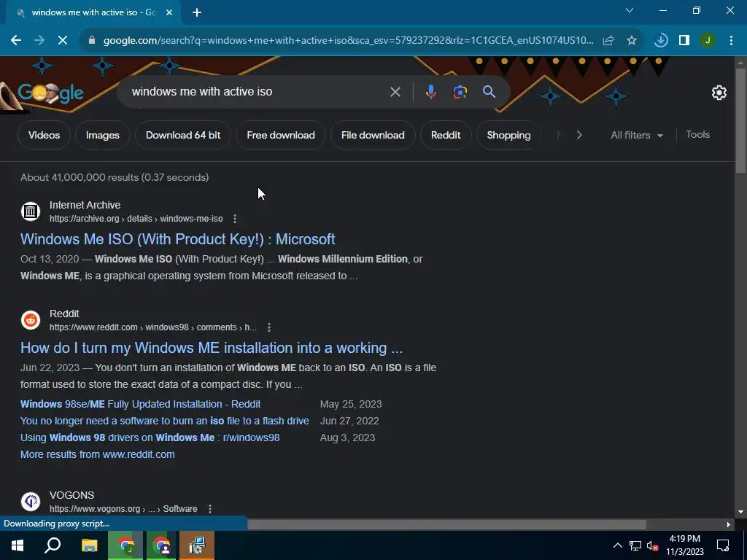Viewport: 747px width, 560px height.
Task: Close the windows me with active iso tab
Action: point(169,13)
